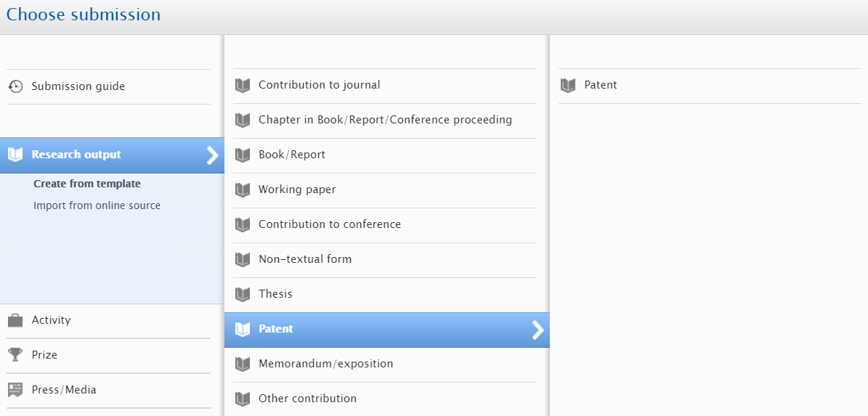Choose Chapter in Book/Report/Conference proceeding
The width and height of the screenshot is (868, 416).
pyautogui.click(x=385, y=120)
